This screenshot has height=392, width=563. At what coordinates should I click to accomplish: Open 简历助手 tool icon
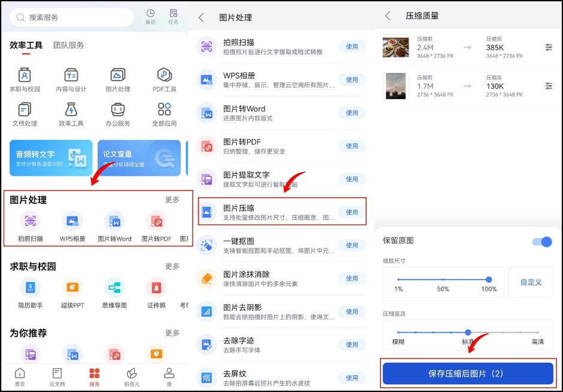pos(30,287)
